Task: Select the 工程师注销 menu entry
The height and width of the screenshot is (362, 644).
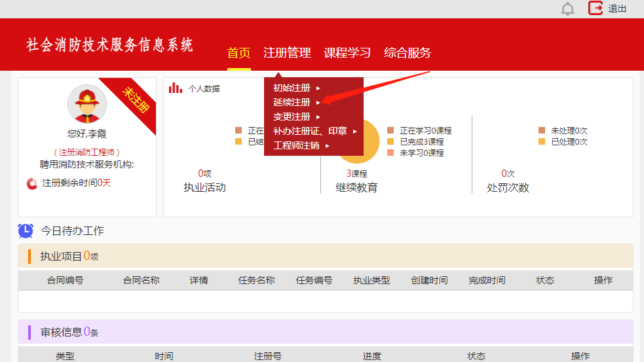Action: tap(296, 145)
